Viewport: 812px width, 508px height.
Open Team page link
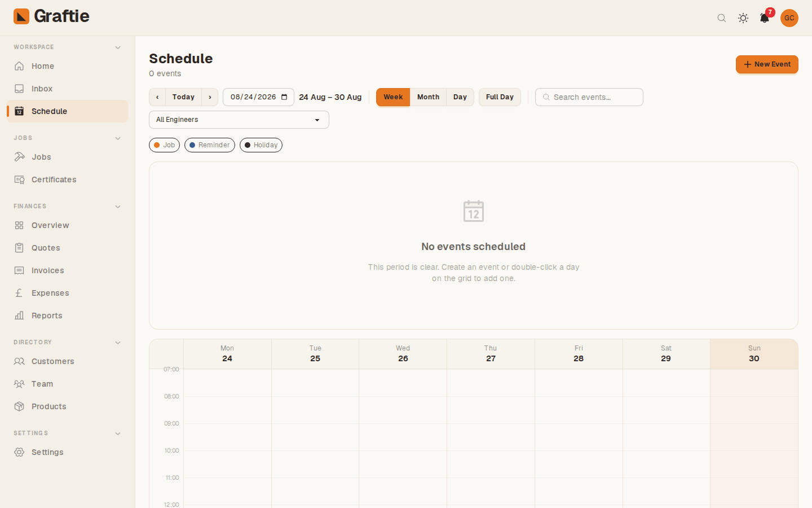(68, 384)
